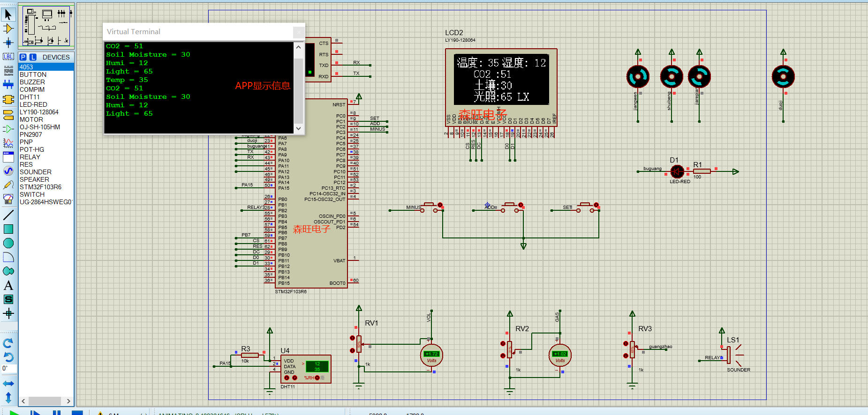Select the Generator mode sine icon
This screenshot has width=868, height=415.
(8, 171)
